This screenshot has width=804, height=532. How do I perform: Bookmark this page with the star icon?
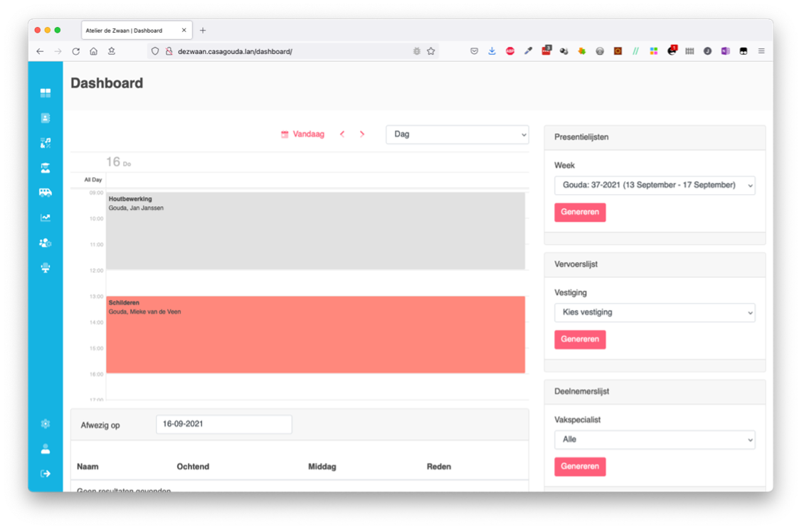point(431,51)
